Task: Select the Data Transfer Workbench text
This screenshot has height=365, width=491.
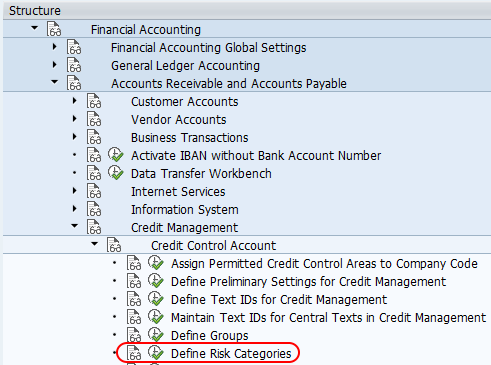Action: (201, 174)
